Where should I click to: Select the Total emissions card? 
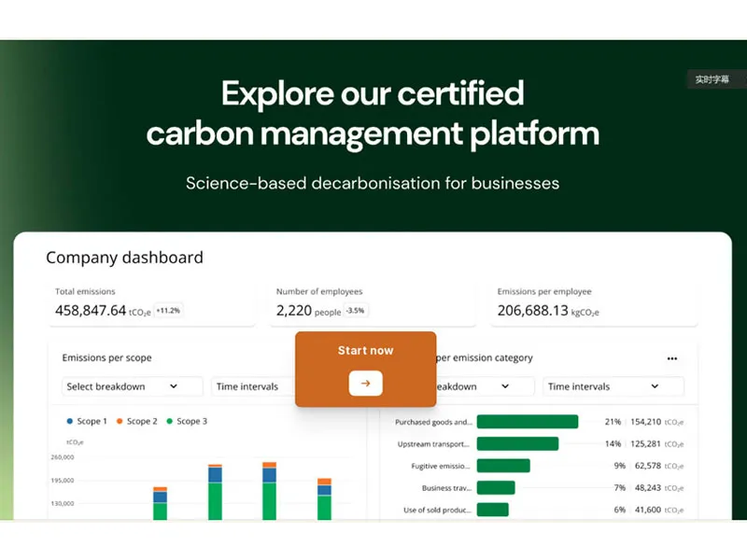click(150, 303)
